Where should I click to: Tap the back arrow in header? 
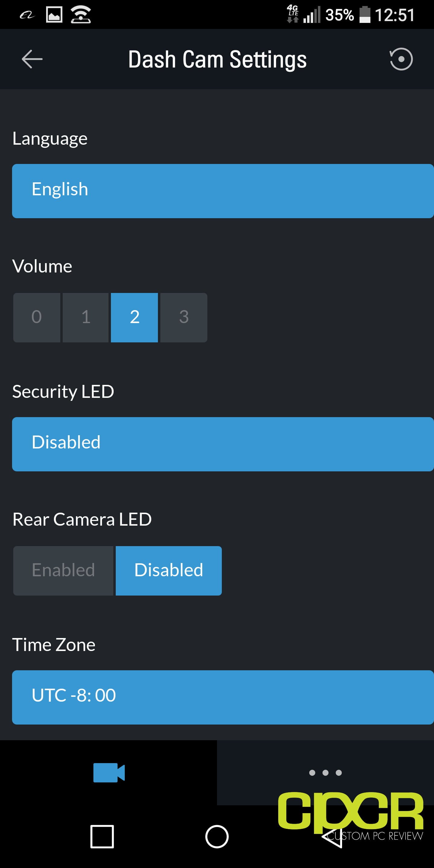(x=32, y=59)
